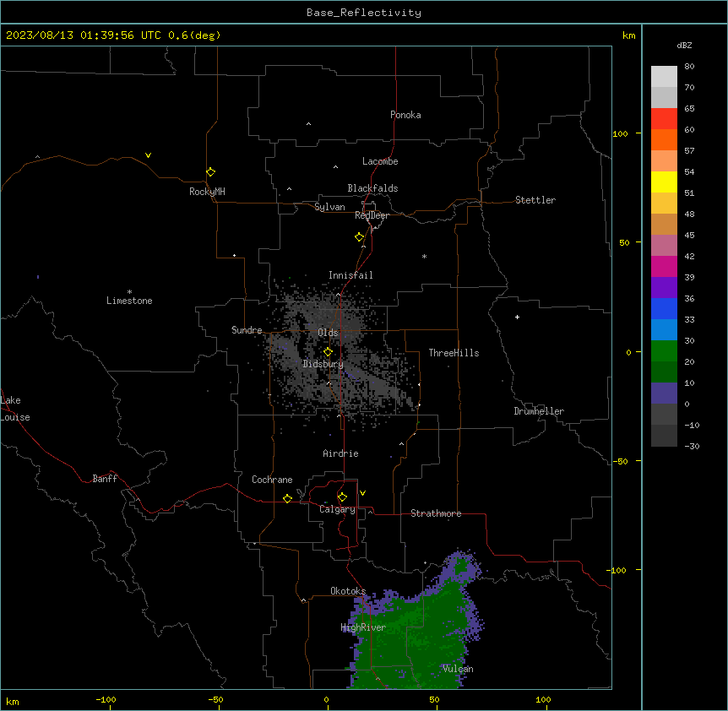The width and height of the screenshot is (728, 711).
Task: Select the dark green 20 dBZ legend color
Action: [x=664, y=372]
